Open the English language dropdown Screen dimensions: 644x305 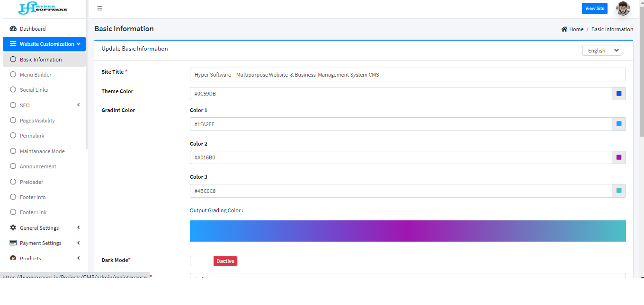[601, 51]
